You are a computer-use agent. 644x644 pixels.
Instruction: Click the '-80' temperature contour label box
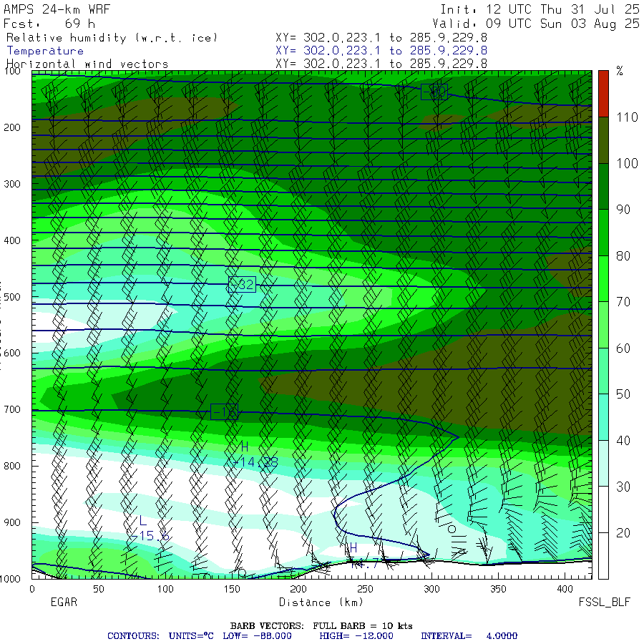coord(434,92)
